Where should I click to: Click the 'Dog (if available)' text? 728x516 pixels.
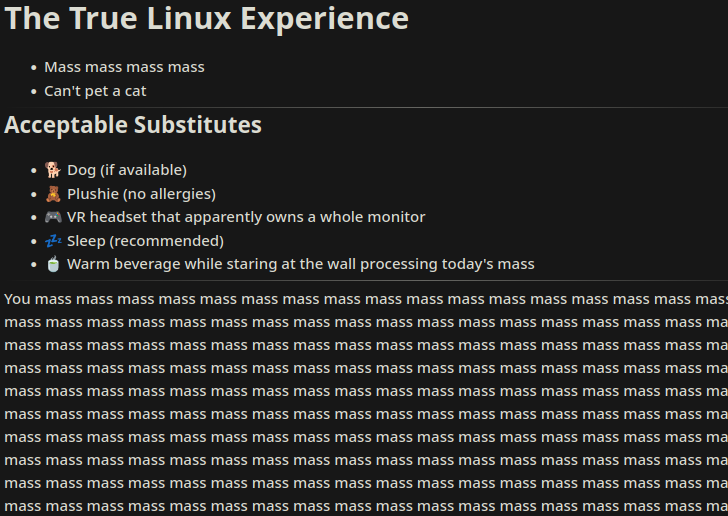(x=127, y=170)
